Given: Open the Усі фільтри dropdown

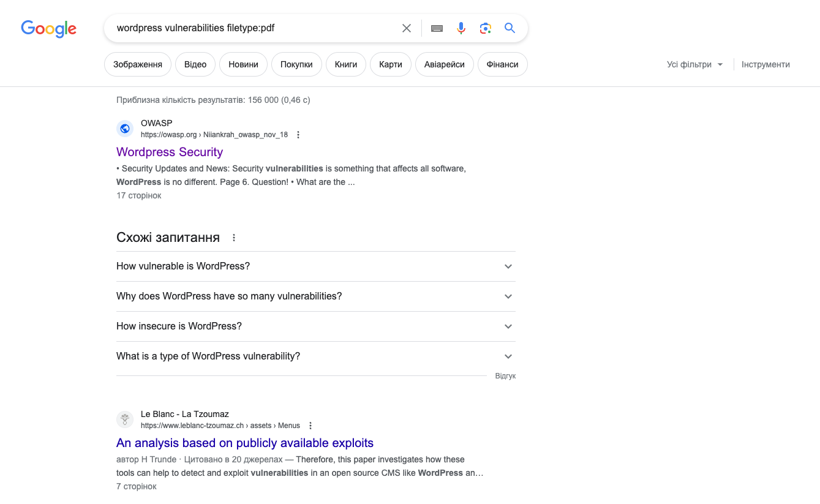Looking at the screenshot, I should [695, 64].
